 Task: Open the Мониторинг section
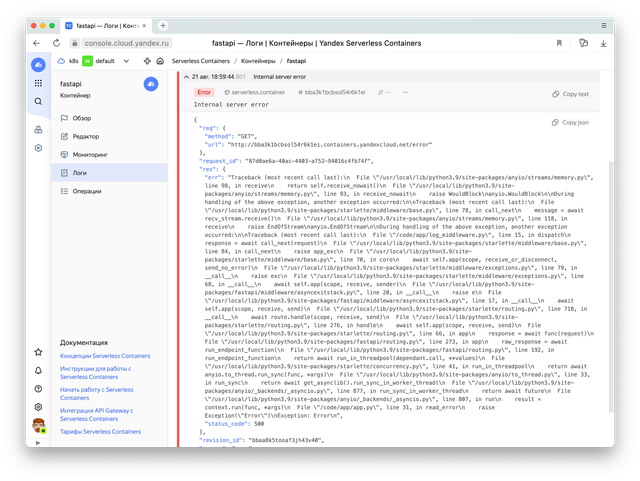click(x=90, y=154)
